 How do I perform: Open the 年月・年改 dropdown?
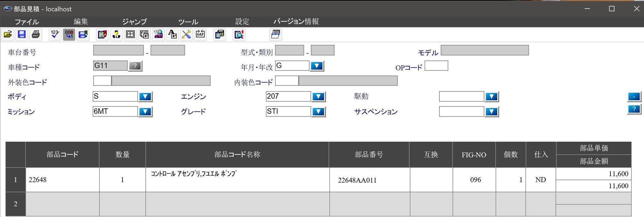click(x=317, y=66)
